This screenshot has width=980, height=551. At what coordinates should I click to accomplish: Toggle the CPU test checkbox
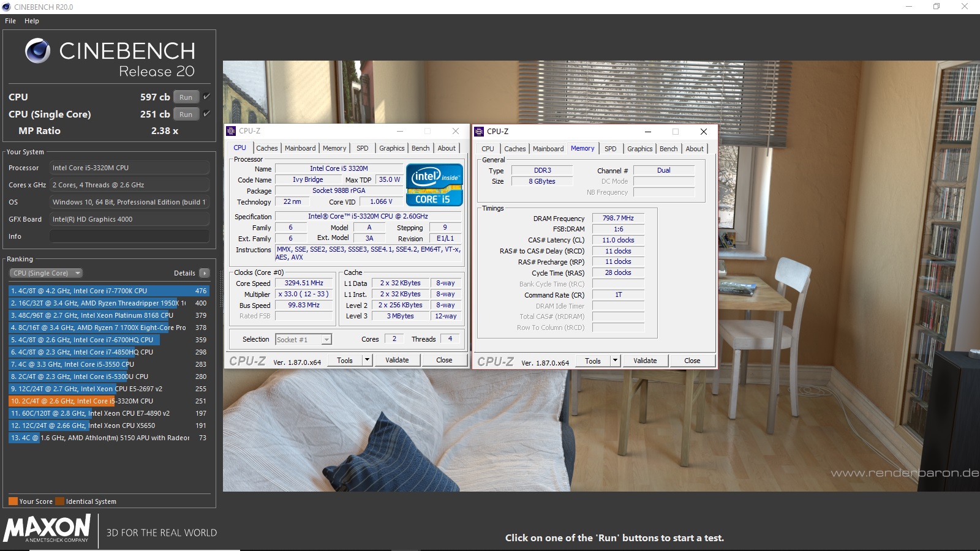pyautogui.click(x=206, y=97)
